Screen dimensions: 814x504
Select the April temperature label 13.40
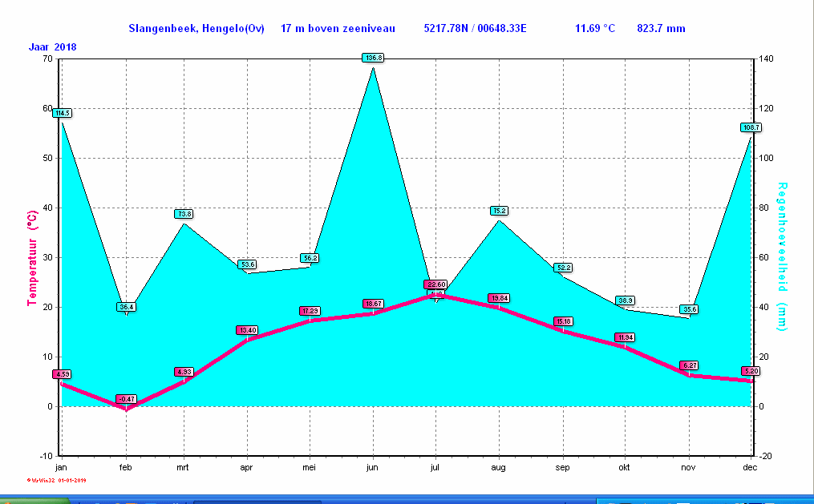pos(246,330)
